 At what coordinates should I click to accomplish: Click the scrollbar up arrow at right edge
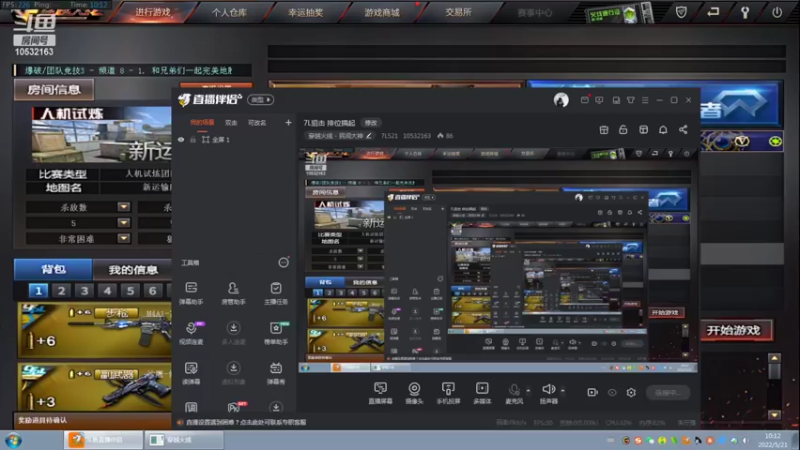pos(774,358)
